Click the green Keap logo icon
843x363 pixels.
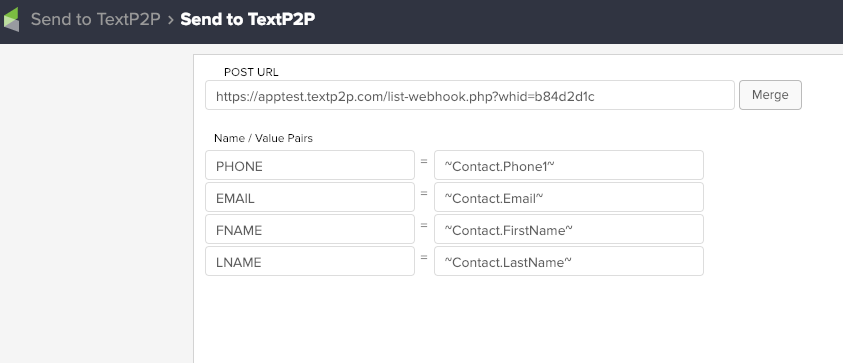tap(11, 19)
